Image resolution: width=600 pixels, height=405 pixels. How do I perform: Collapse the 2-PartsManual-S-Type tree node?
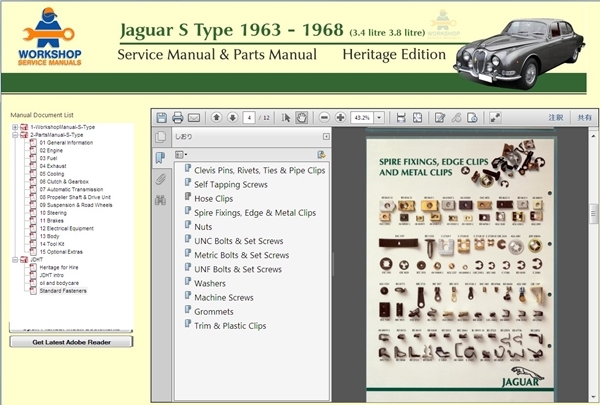coord(15,135)
